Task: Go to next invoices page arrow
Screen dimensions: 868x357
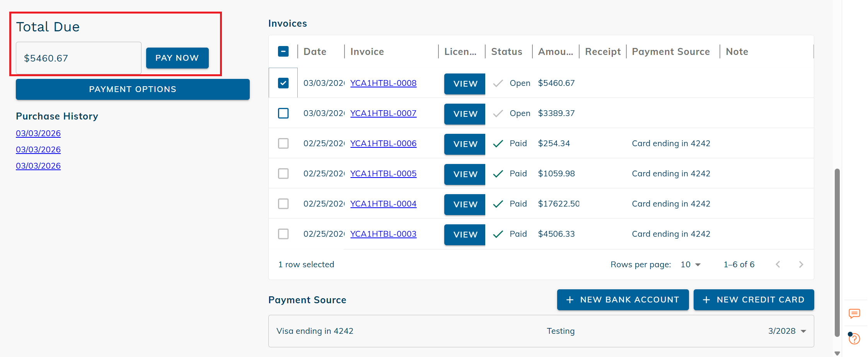Action: (x=801, y=265)
